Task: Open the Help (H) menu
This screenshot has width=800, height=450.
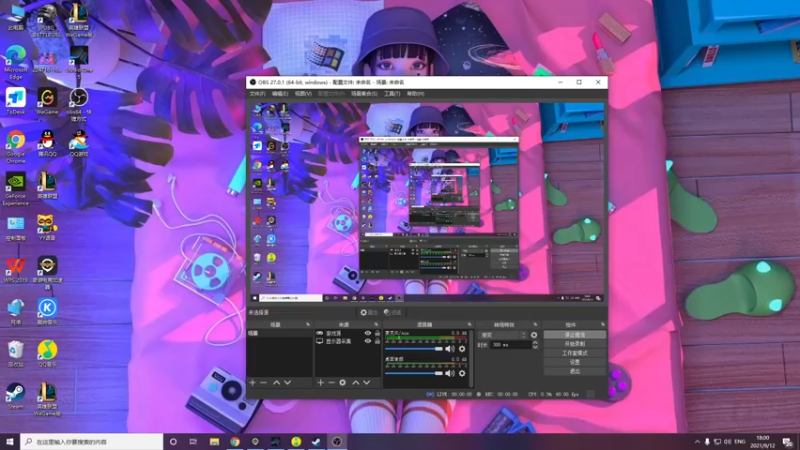Action: (415, 94)
